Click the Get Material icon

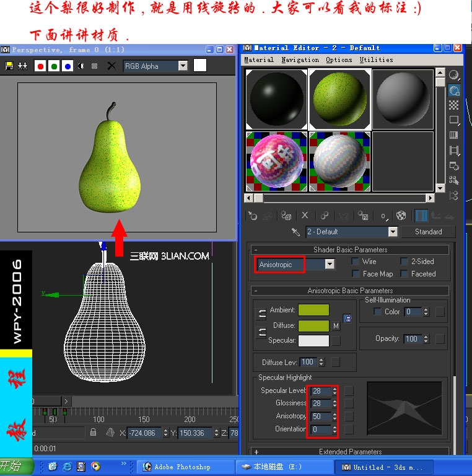tap(253, 216)
